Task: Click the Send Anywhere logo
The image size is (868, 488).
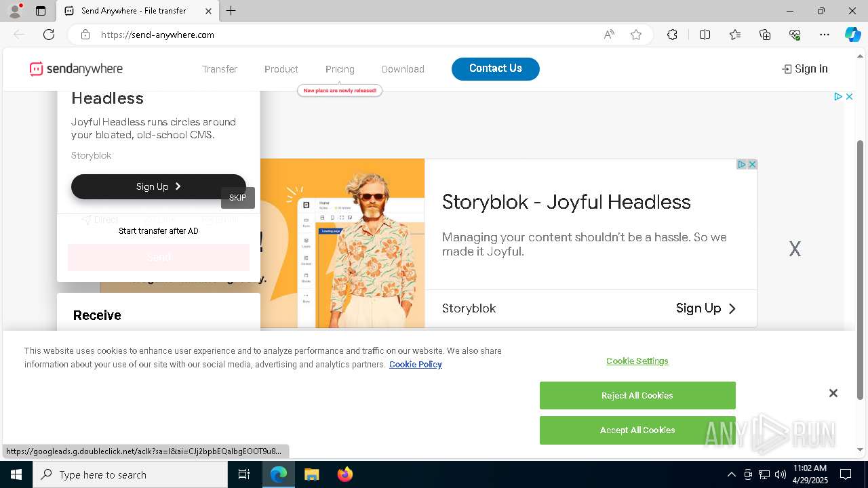Action: (x=76, y=68)
